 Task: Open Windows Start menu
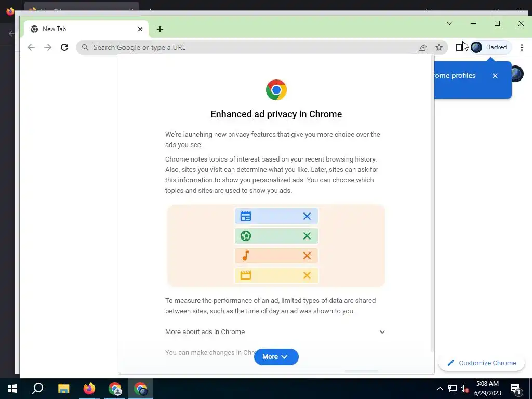tap(12, 389)
